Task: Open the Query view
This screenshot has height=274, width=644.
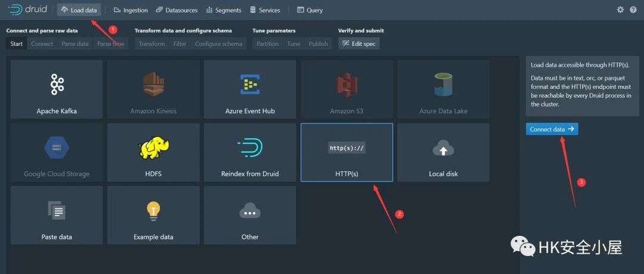Action: (x=309, y=10)
